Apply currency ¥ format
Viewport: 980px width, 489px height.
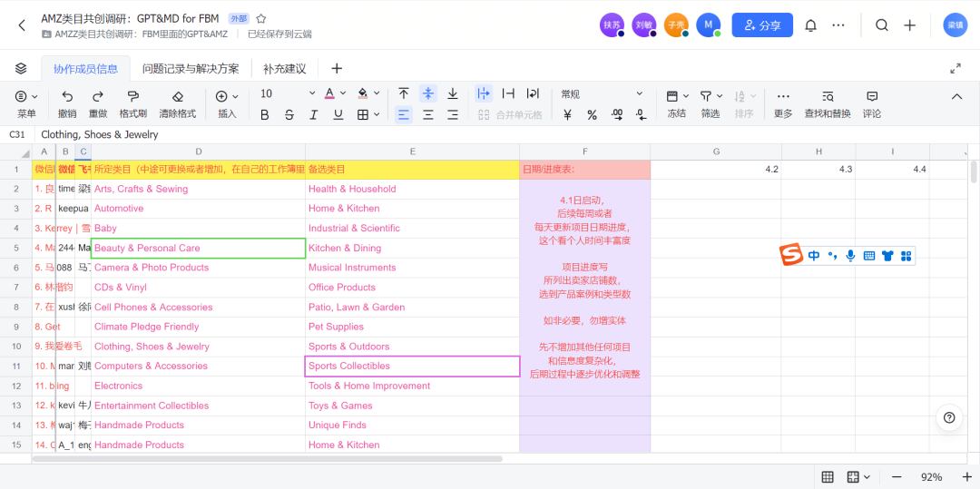(x=567, y=115)
